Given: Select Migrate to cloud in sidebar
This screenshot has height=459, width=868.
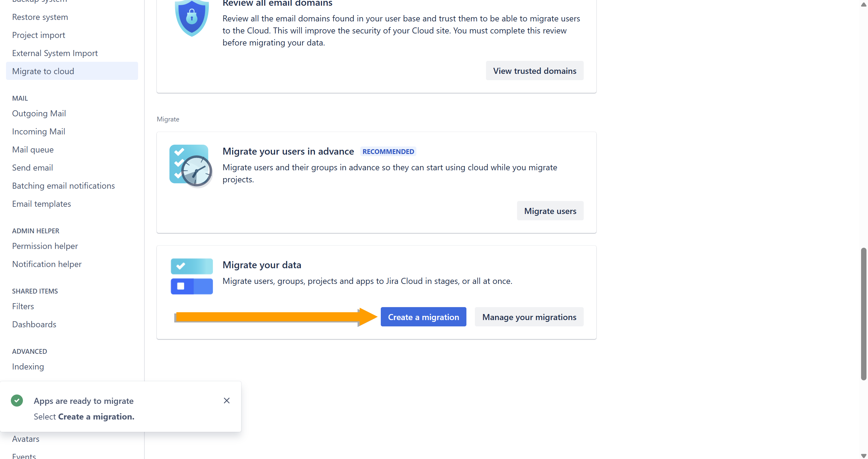Looking at the screenshot, I should tap(43, 71).
